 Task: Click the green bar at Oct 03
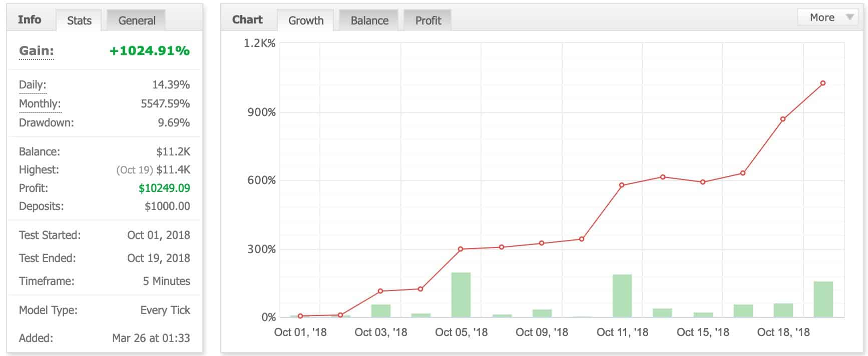point(380,310)
